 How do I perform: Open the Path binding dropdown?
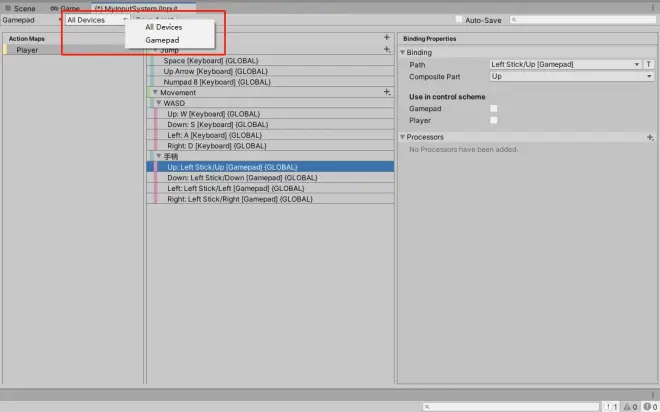point(565,64)
